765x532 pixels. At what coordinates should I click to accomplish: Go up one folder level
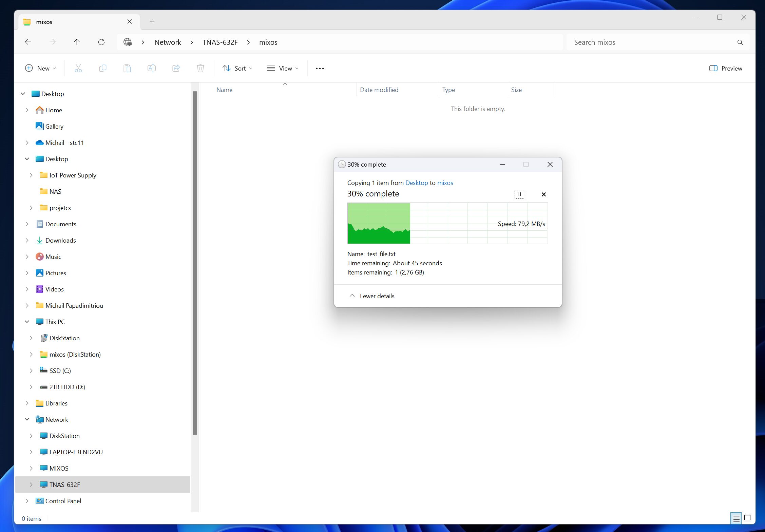(77, 42)
